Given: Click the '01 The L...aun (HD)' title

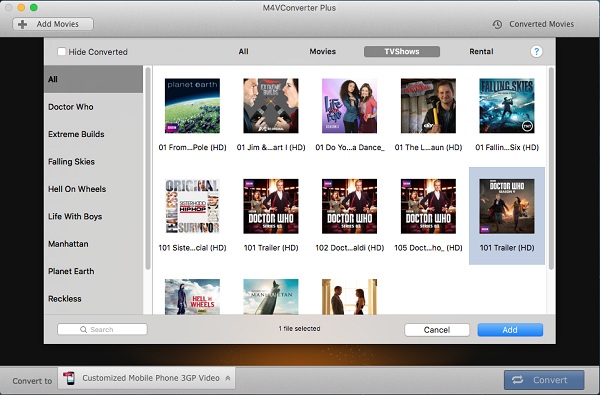Looking at the screenshot, I should [428, 147].
